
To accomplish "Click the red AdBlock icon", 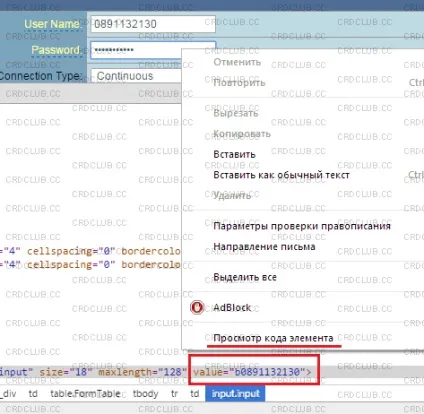I will pyautogui.click(x=197, y=307).
